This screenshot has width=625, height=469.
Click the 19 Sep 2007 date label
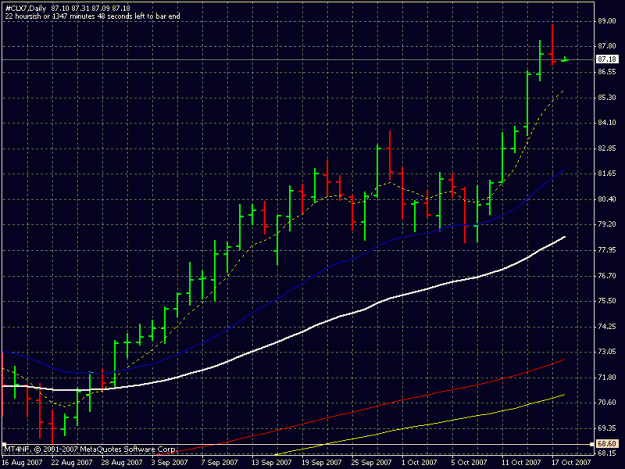(321, 463)
